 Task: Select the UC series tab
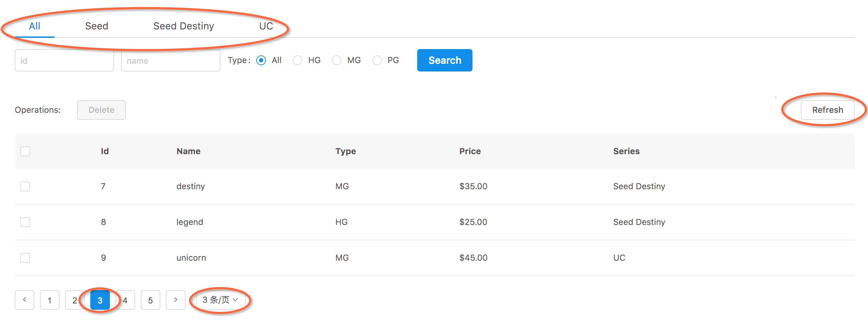pyautogui.click(x=266, y=26)
